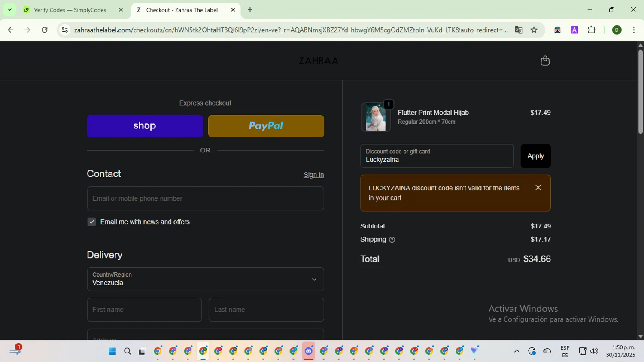Open the OneDrive cloud tray icon
This screenshot has width=644, height=362.
point(547,351)
